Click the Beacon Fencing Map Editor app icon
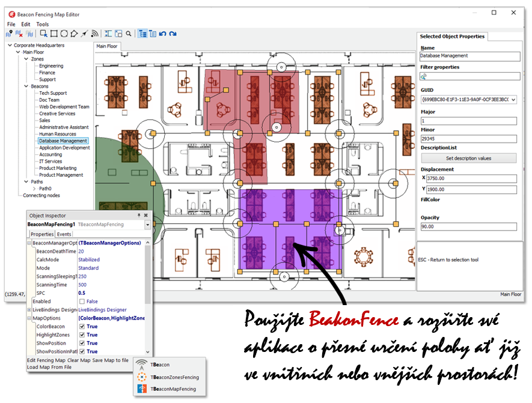 click(12, 14)
